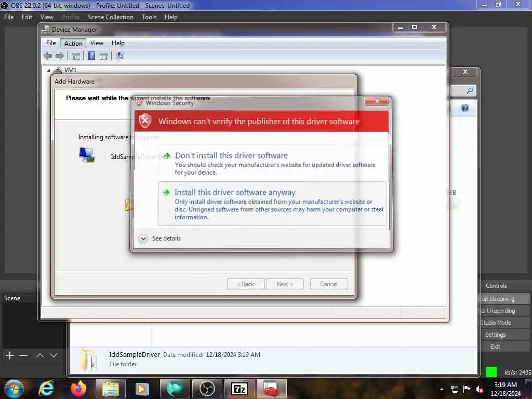Click Exit in OBS Controls
532x399 pixels.
click(505, 347)
